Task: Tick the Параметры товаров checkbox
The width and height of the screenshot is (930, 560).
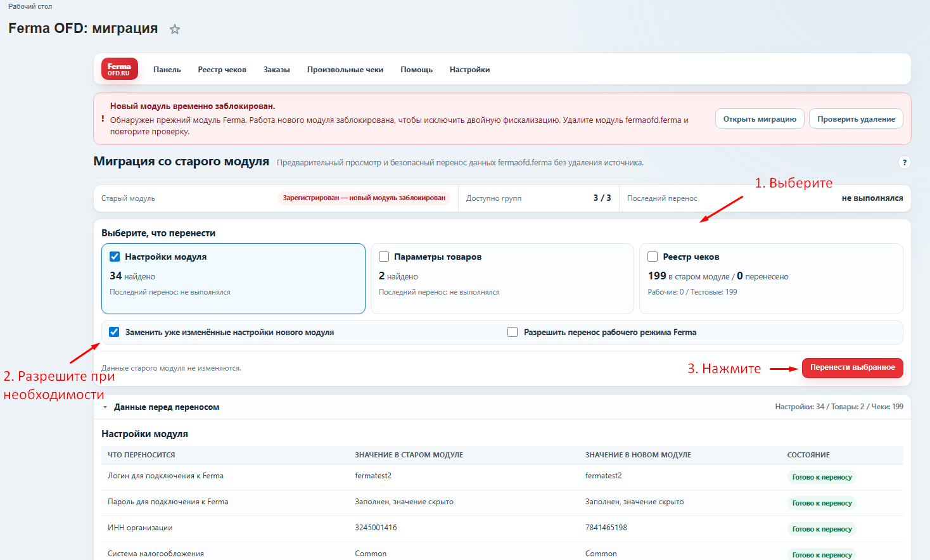Action: pyautogui.click(x=384, y=257)
